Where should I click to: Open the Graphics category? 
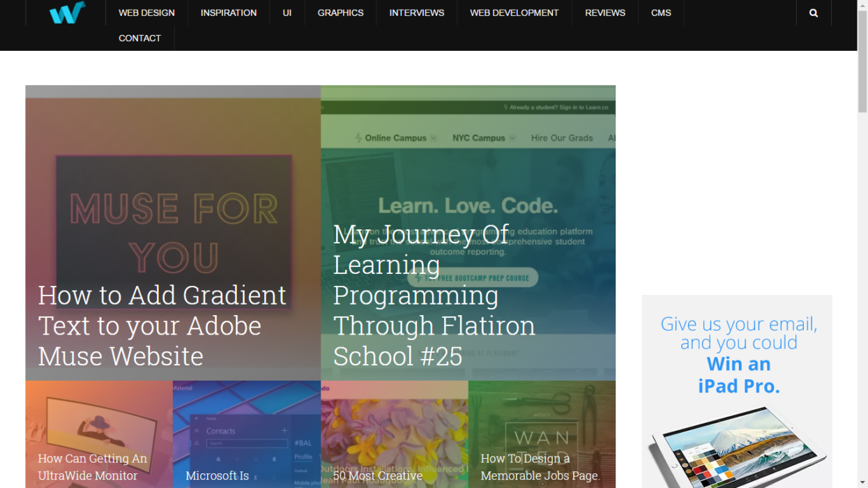click(340, 13)
